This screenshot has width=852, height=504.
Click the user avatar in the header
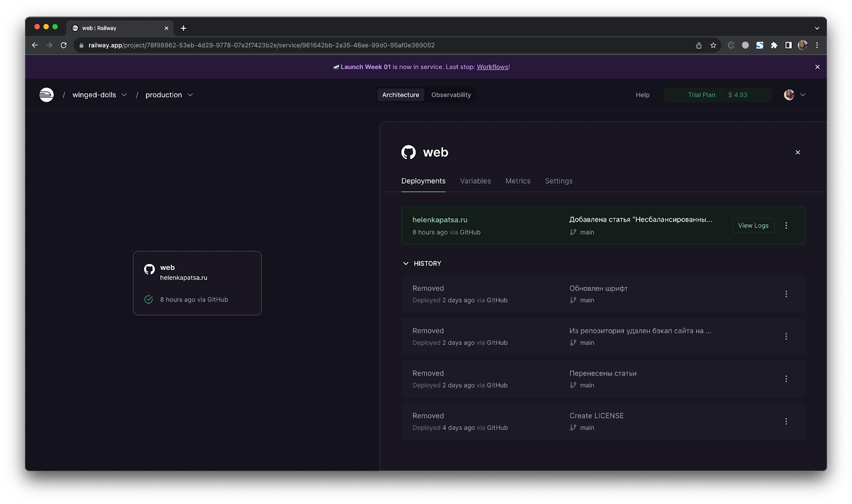point(789,95)
